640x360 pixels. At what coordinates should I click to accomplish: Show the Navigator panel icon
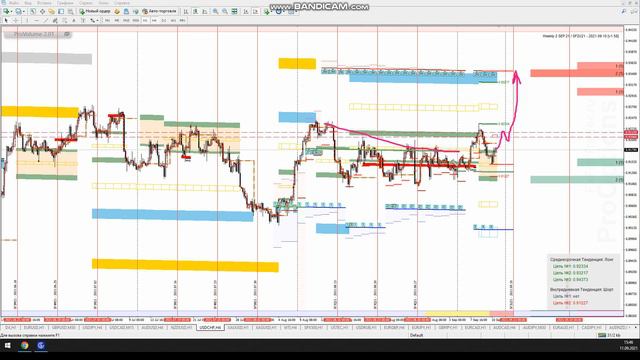pyautogui.click(x=51, y=11)
